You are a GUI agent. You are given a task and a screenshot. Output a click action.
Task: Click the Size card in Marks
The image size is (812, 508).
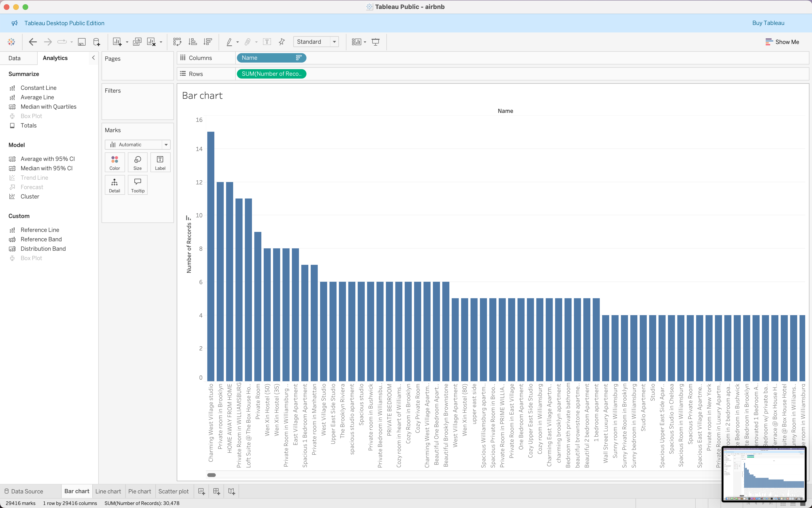137,162
